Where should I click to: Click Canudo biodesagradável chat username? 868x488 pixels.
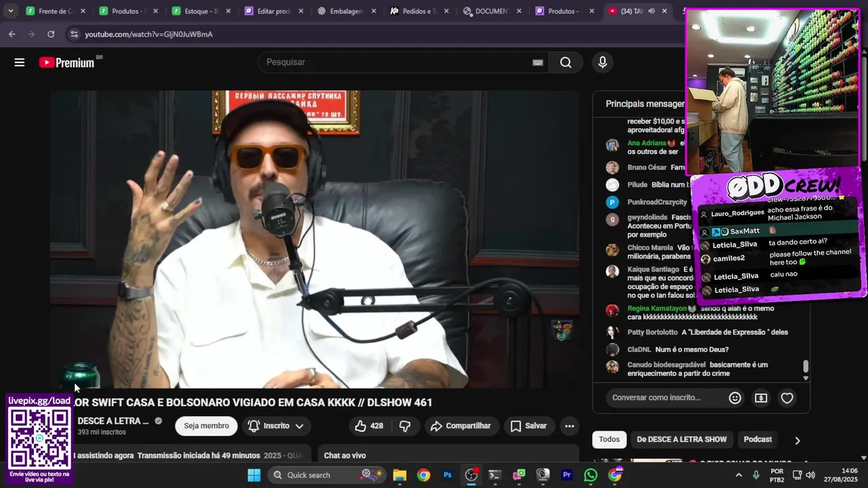pos(667,365)
